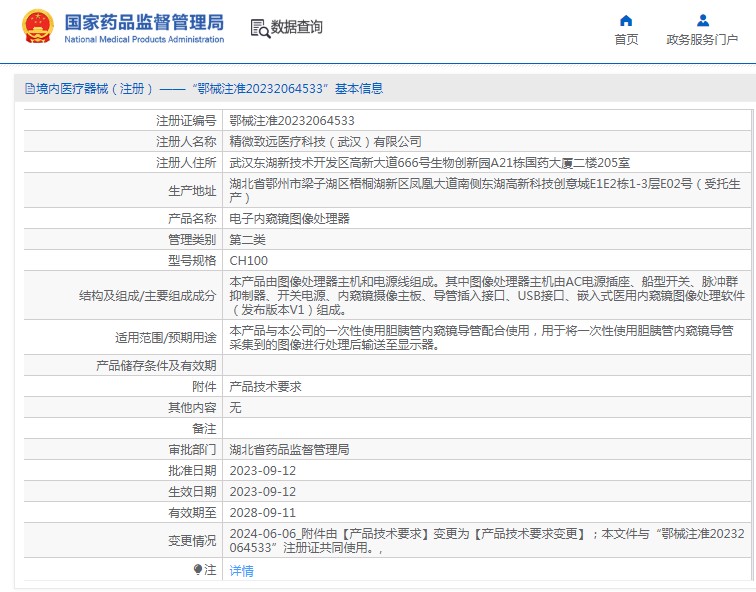Click the 管理类别 label cell
This screenshot has height=592, width=756.
[192, 240]
